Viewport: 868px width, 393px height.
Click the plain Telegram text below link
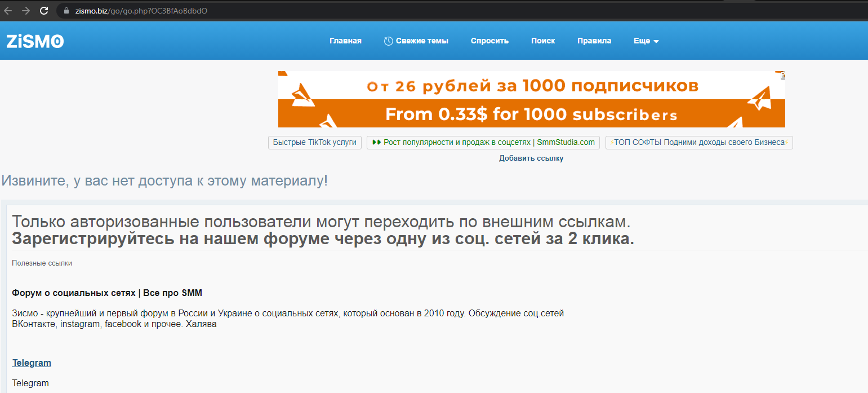tap(30, 383)
